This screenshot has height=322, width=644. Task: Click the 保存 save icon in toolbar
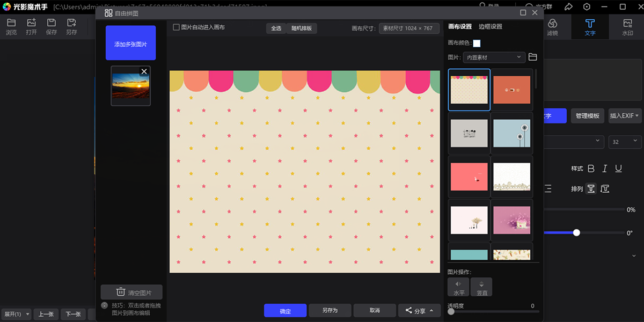[52, 26]
